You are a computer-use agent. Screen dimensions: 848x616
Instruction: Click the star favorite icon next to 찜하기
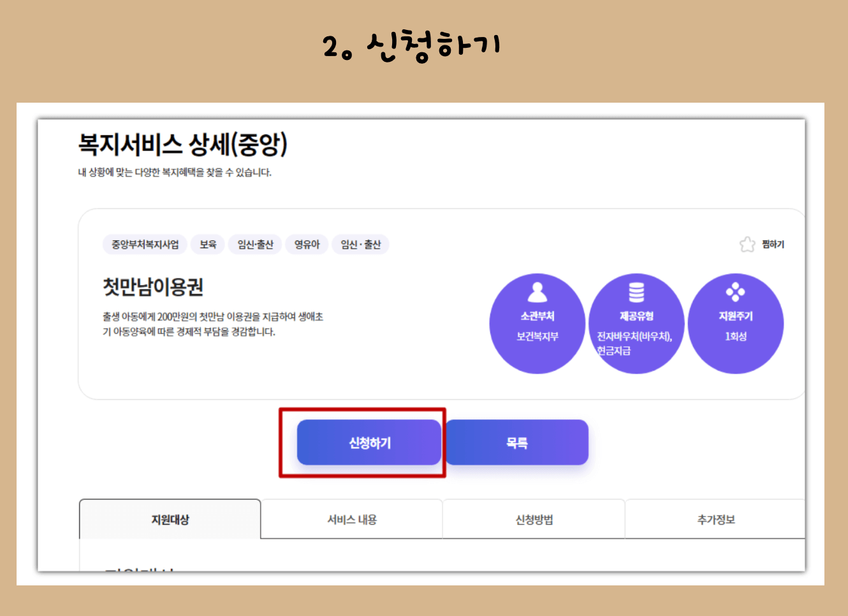click(x=747, y=244)
